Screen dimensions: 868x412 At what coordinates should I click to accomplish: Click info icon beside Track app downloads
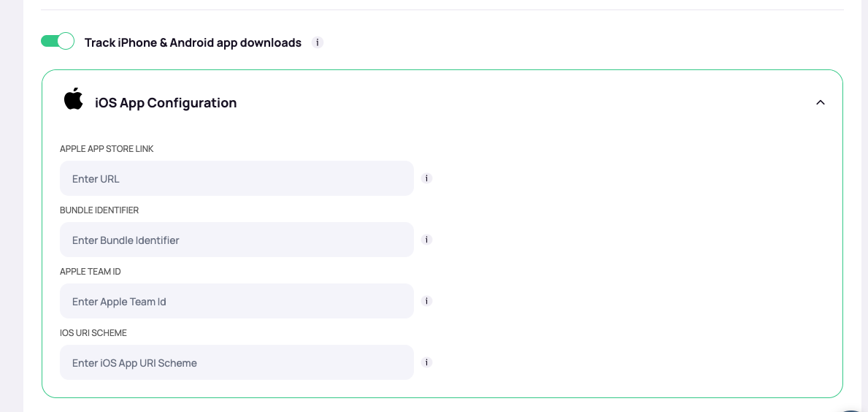[317, 42]
